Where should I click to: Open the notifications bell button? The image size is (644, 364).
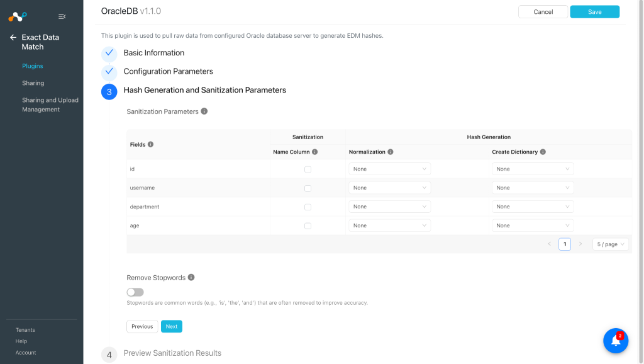click(616, 341)
